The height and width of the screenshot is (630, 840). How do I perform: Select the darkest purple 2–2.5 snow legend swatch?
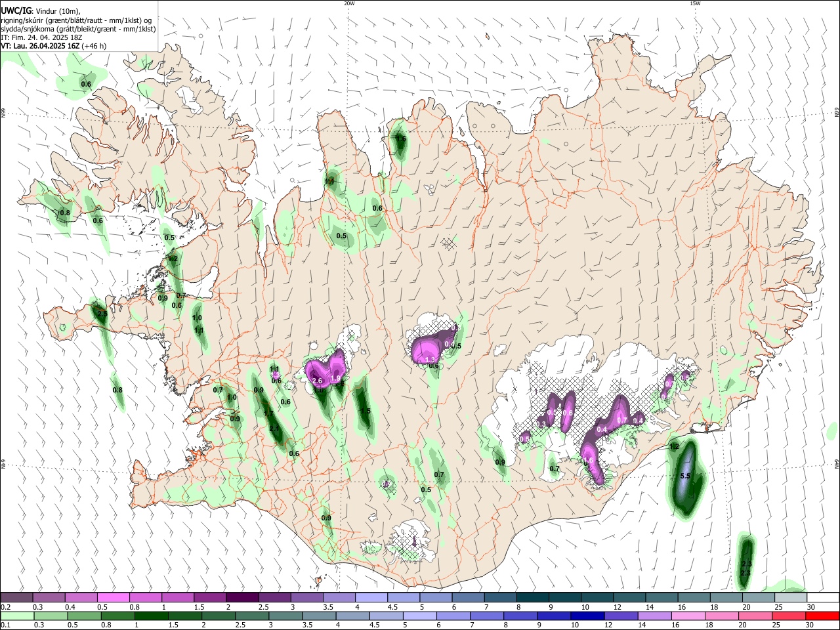click(x=242, y=598)
